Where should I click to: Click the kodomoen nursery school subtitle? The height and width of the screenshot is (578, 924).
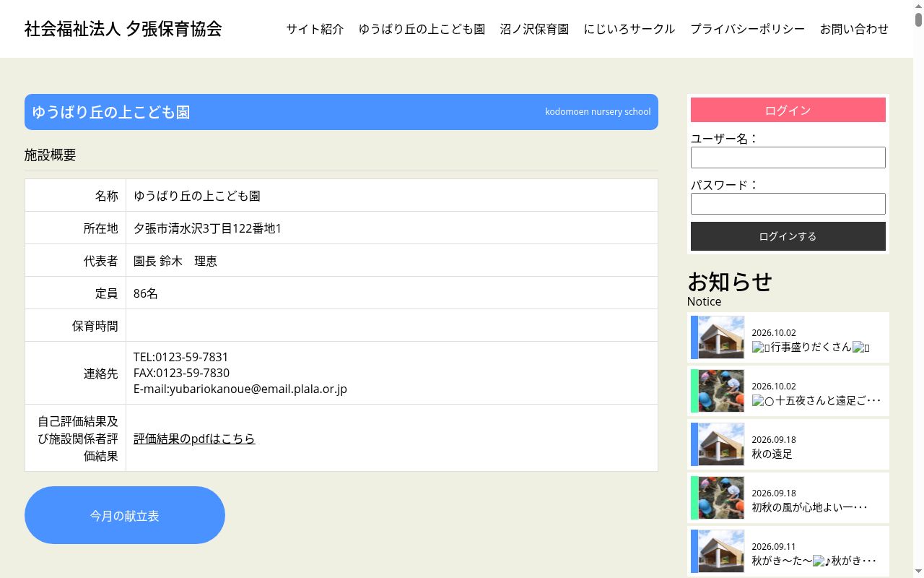[598, 112]
